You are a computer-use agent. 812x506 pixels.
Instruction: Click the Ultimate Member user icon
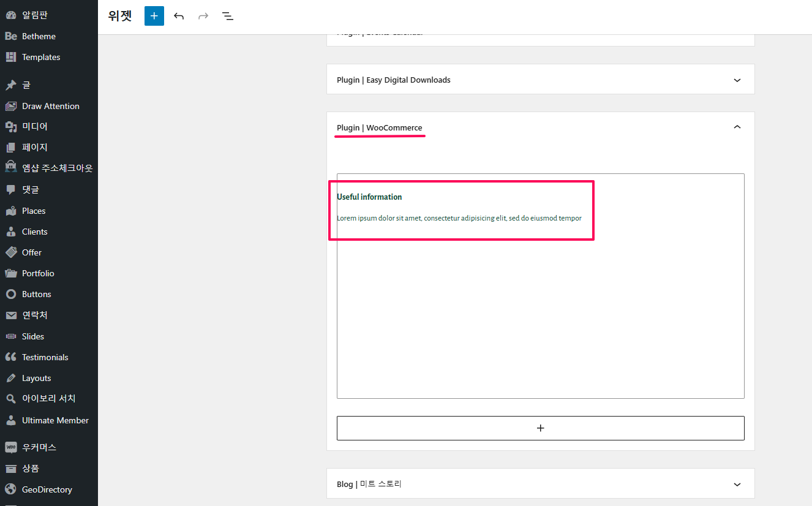click(x=10, y=420)
